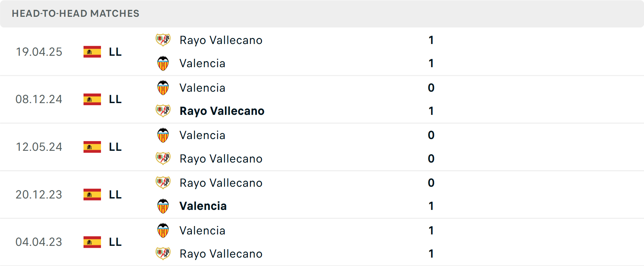Click Rayo Vallecano name in 12.05.24 match
This screenshot has height=266, width=644.
pos(221,159)
